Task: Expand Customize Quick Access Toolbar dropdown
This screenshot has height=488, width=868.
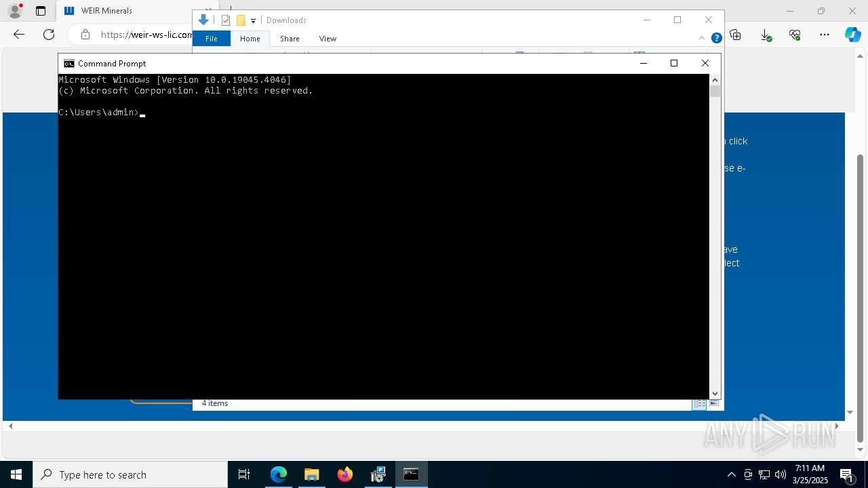Action: (x=253, y=20)
